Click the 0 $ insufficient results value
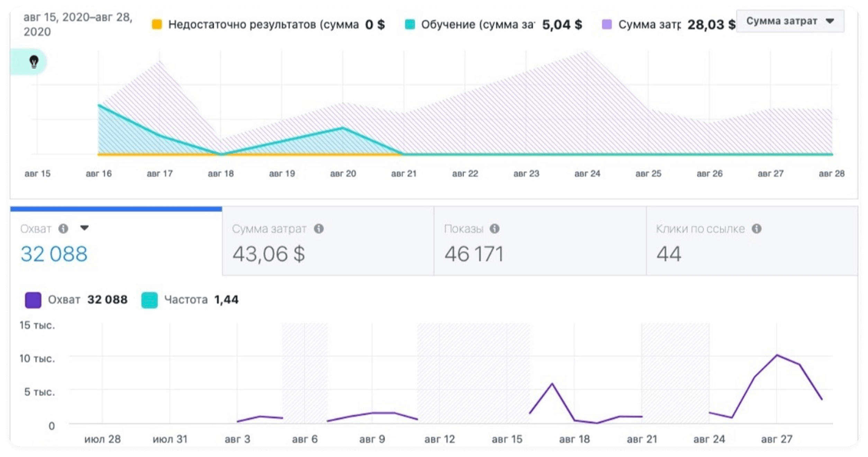The width and height of the screenshot is (868, 457). (x=375, y=25)
